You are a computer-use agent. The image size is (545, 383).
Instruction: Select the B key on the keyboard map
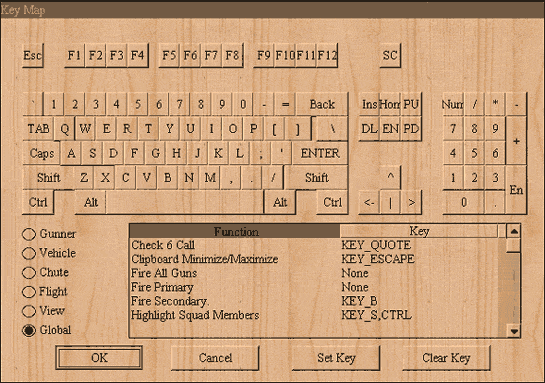tap(168, 178)
